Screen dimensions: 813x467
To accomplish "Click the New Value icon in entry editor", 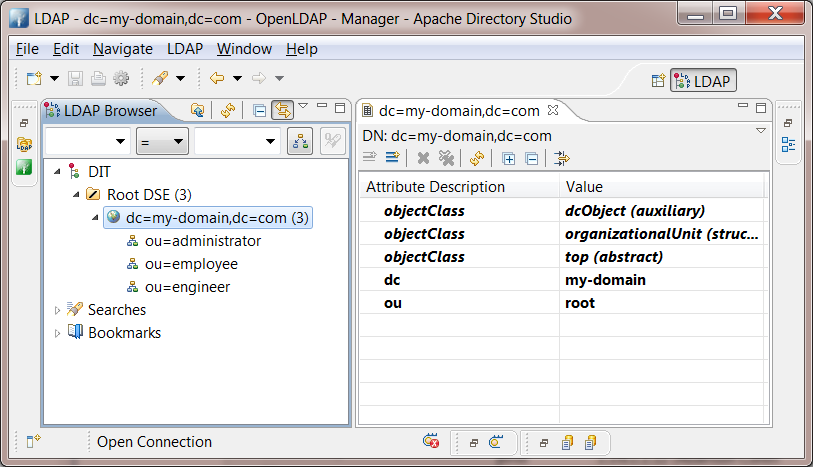I will (369, 158).
